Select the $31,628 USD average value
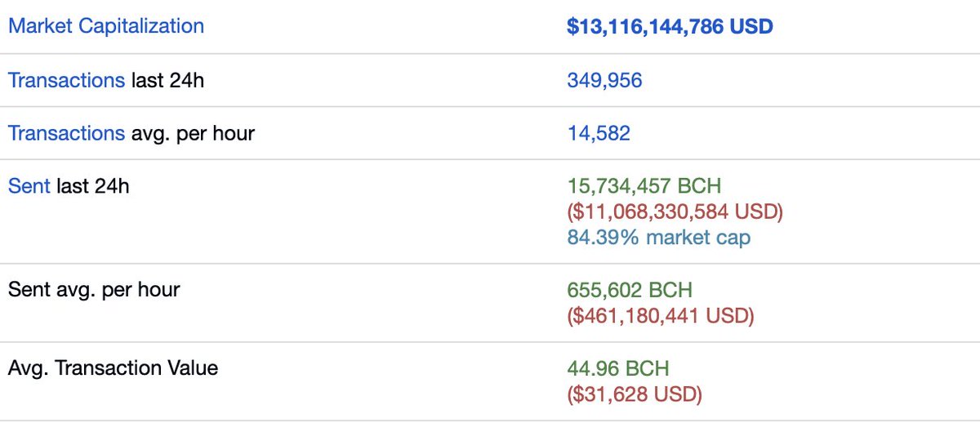 coord(635,394)
